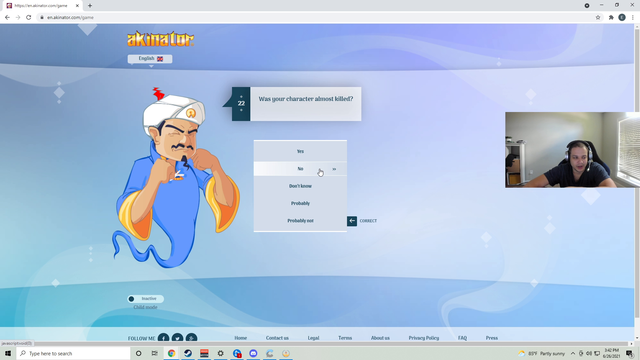Viewport: 640px width, 360px height.
Task: Open the Legal footer link
Action: [313, 338]
